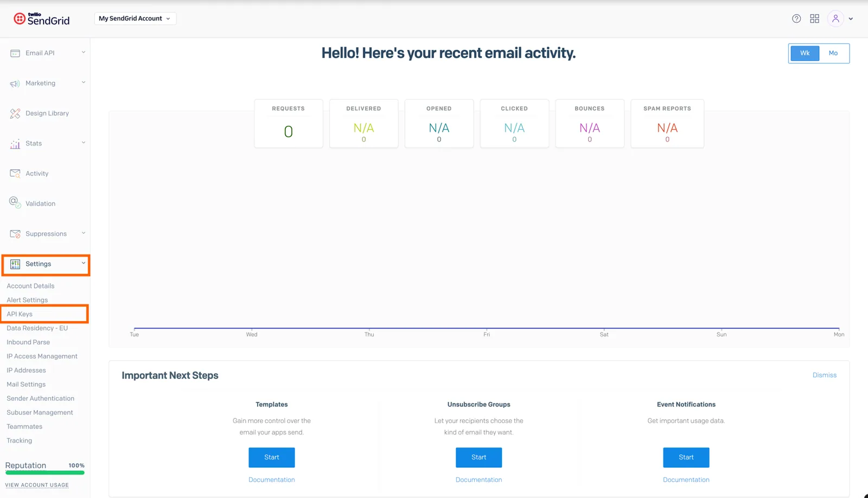The width and height of the screenshot is (868, 498).
Task: Open API Keys settings page
Action: (x=20, y=314)
